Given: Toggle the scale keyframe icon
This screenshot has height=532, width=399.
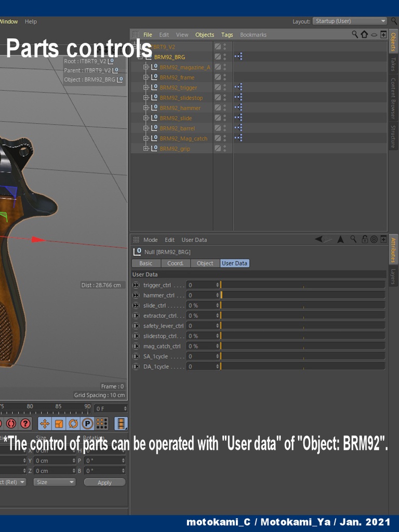Looking at the screenshot, I should click(x=59, y=423).
